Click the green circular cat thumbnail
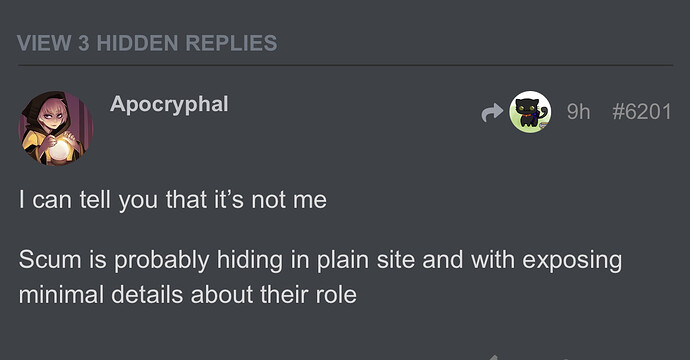690x360 pixels. tap(530, 112)
